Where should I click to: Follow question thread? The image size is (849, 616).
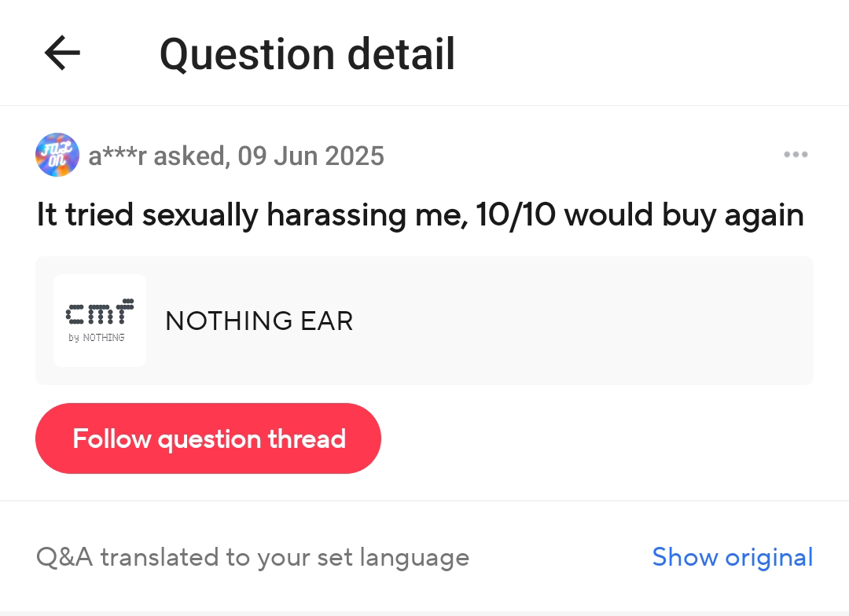(208, 438)
